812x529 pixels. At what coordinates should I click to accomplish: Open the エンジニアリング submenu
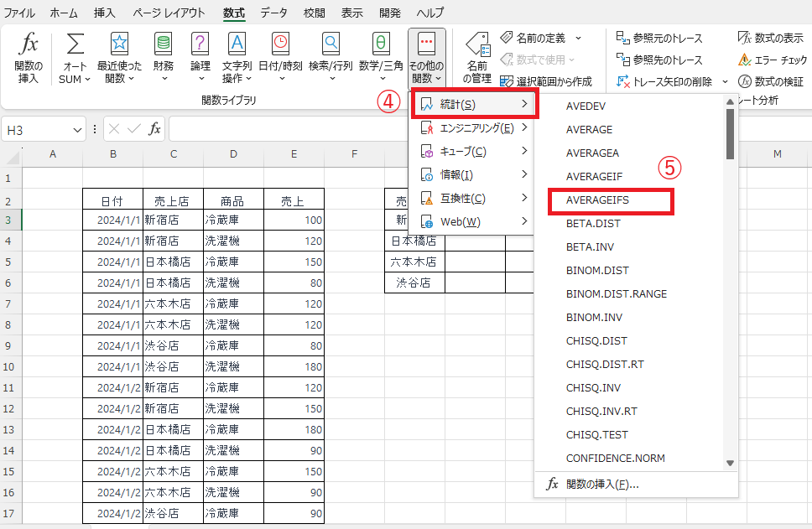point(476,128)
